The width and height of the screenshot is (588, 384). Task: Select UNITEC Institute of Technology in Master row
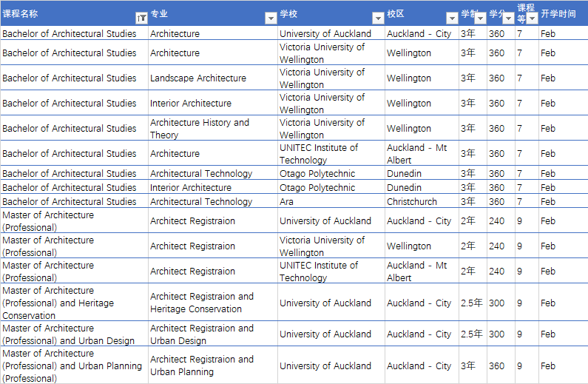pyautogui.click(x=319, y=272)
